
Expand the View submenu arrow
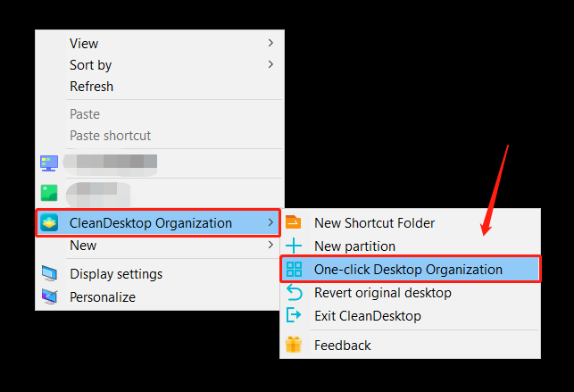(x=270, y=43)
